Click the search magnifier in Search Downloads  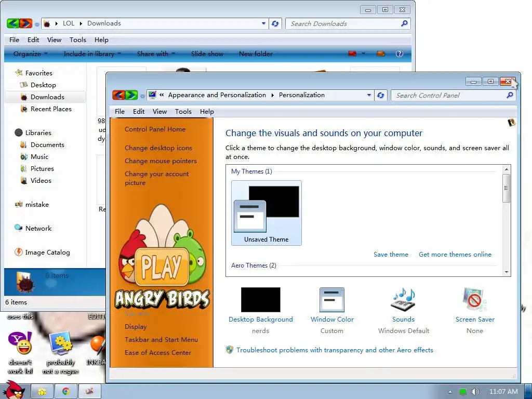pos(404,23)
